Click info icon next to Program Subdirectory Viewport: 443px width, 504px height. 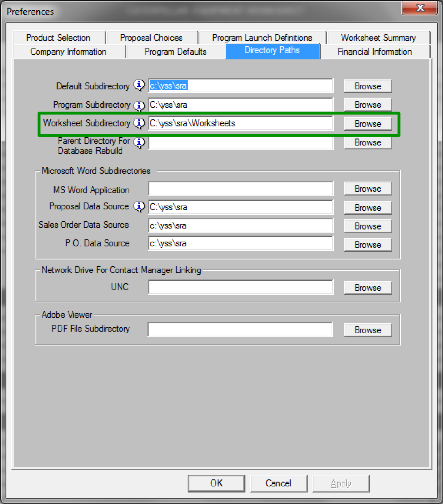point(139,105)
